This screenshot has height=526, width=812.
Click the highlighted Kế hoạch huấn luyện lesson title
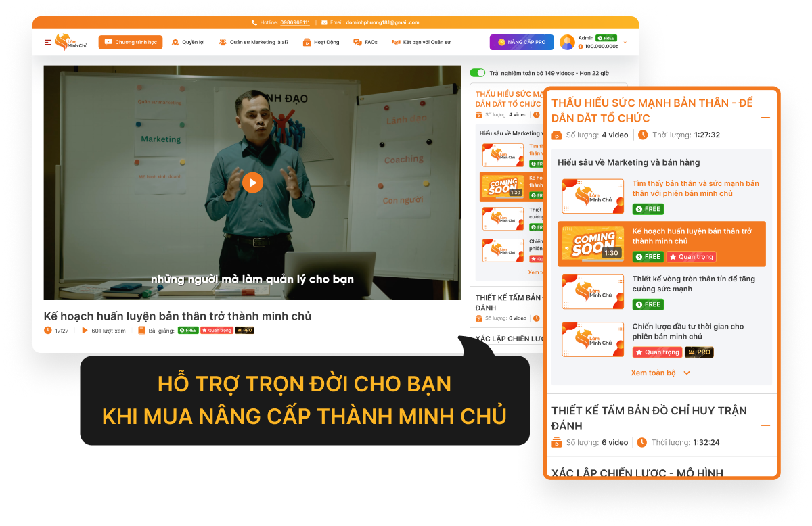692,236
